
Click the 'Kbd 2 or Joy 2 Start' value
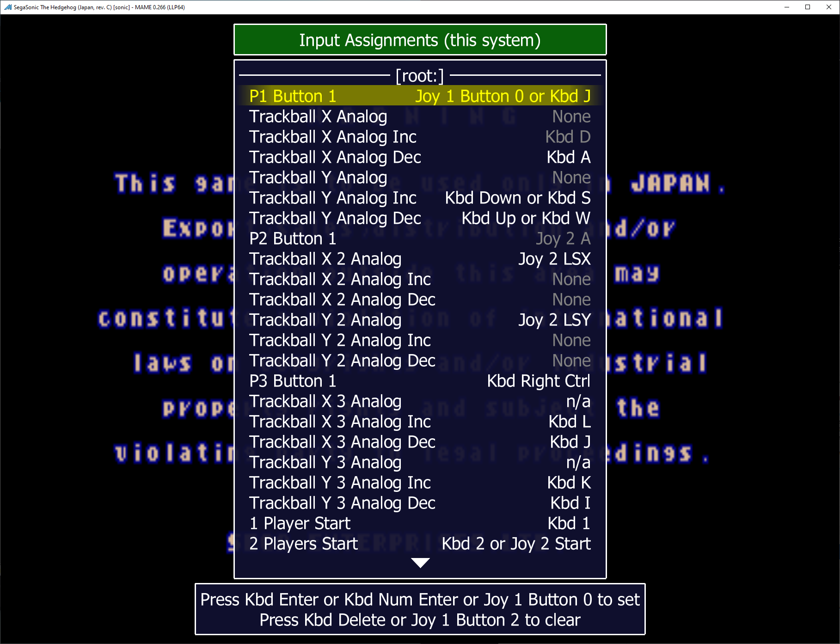tap(516, 543)
